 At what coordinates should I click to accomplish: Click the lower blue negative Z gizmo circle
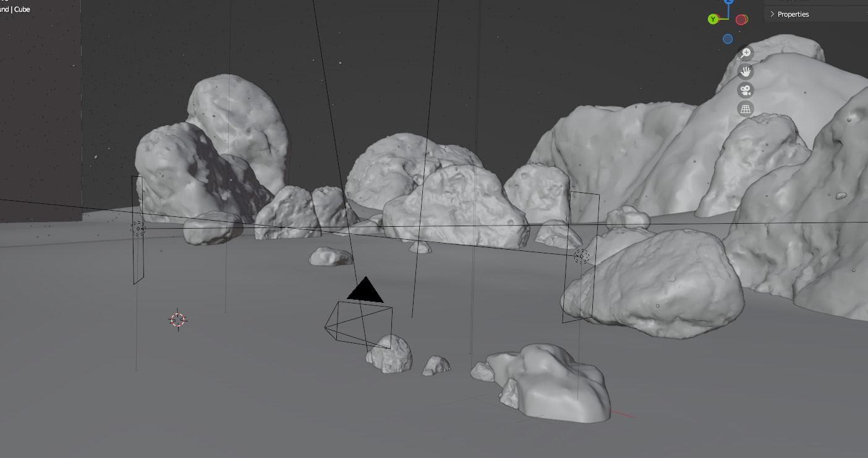tap(728, 39)
